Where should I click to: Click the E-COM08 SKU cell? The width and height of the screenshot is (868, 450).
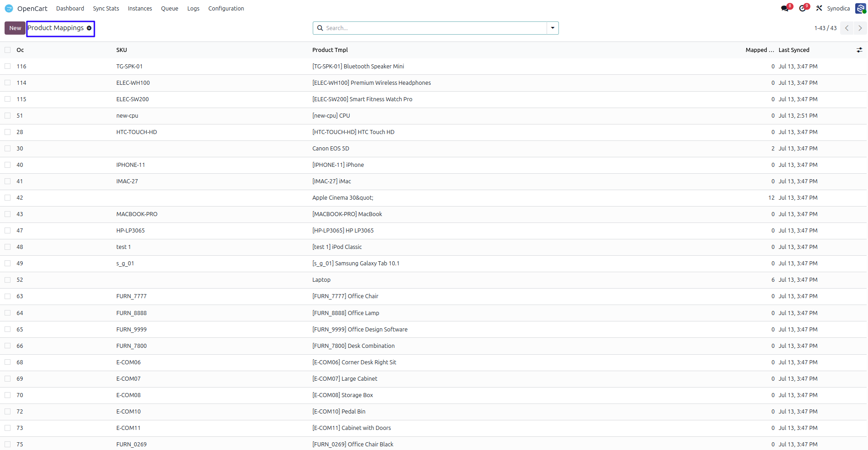129,395
